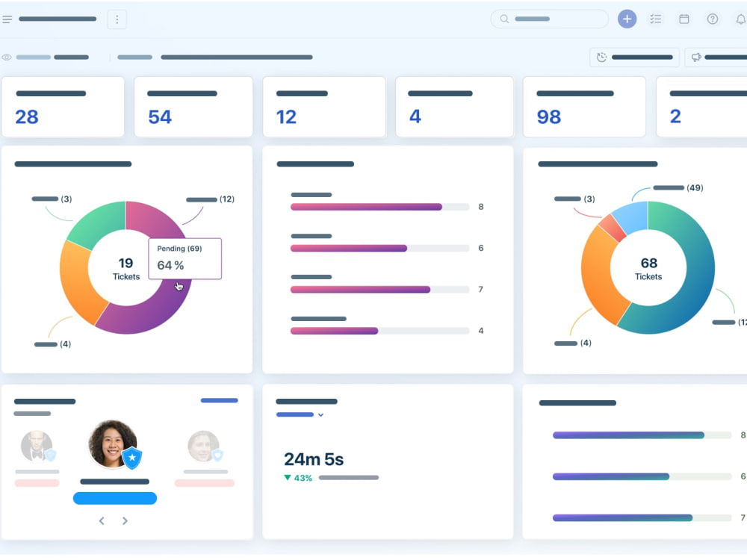747x560 pixels.
Task: Select the red segment of 68 Tickets donut
Action: tap(613, 228)
